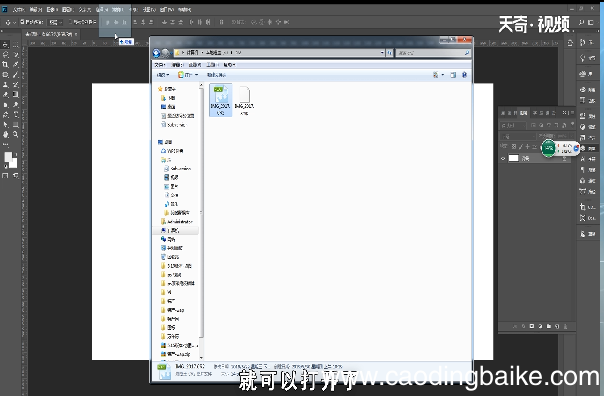The height and width of the screenshot is (396, 604).
Task: Toggle Quick Mask mode
Action: [5, 176]
